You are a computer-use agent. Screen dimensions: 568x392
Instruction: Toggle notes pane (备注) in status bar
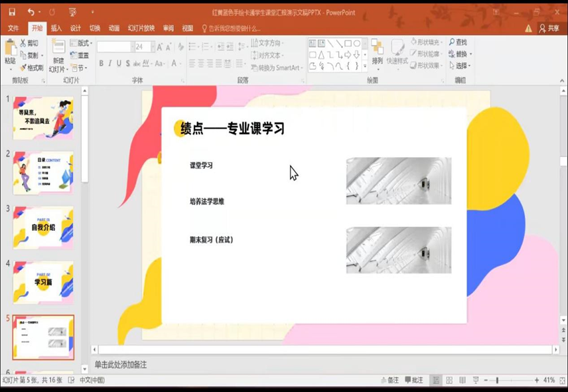point(390,380)
